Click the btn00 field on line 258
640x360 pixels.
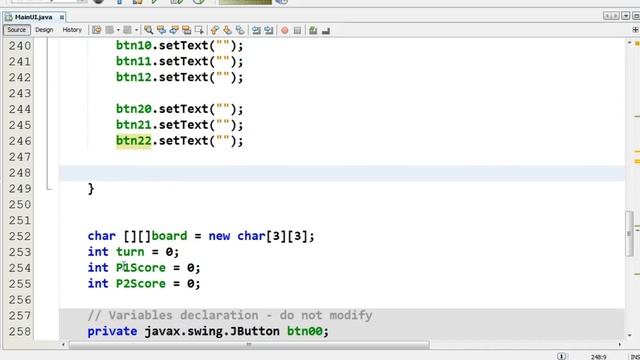coord(304,331)
